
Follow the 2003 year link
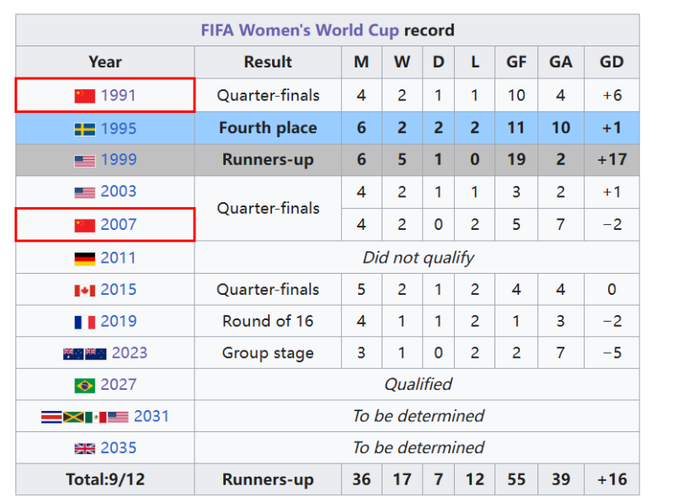coord(119,192)
